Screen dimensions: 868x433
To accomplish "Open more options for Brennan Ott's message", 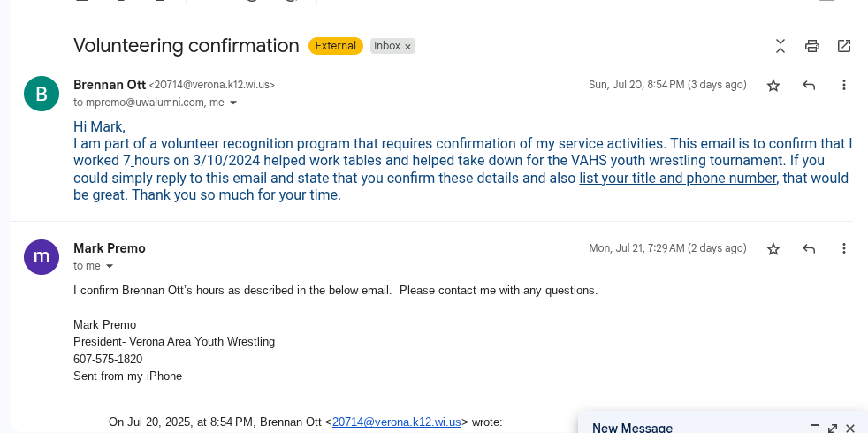I will 843,85.
